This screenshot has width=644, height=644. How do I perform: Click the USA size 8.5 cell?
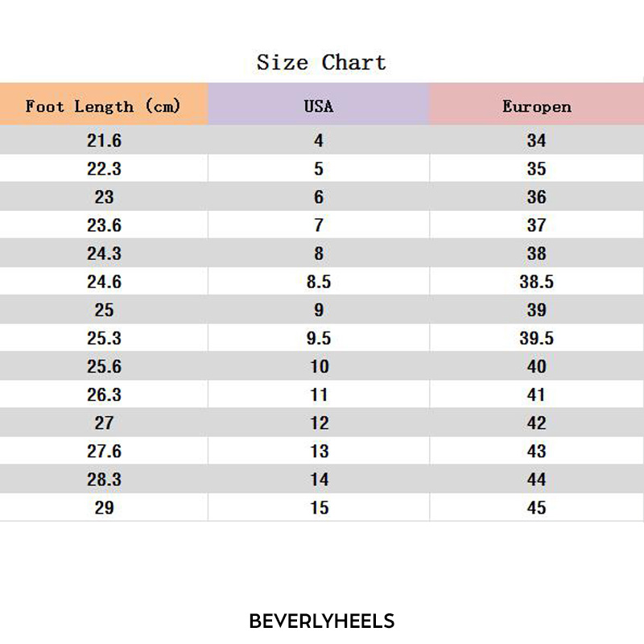pyautogui.click(x=319, y=281)
